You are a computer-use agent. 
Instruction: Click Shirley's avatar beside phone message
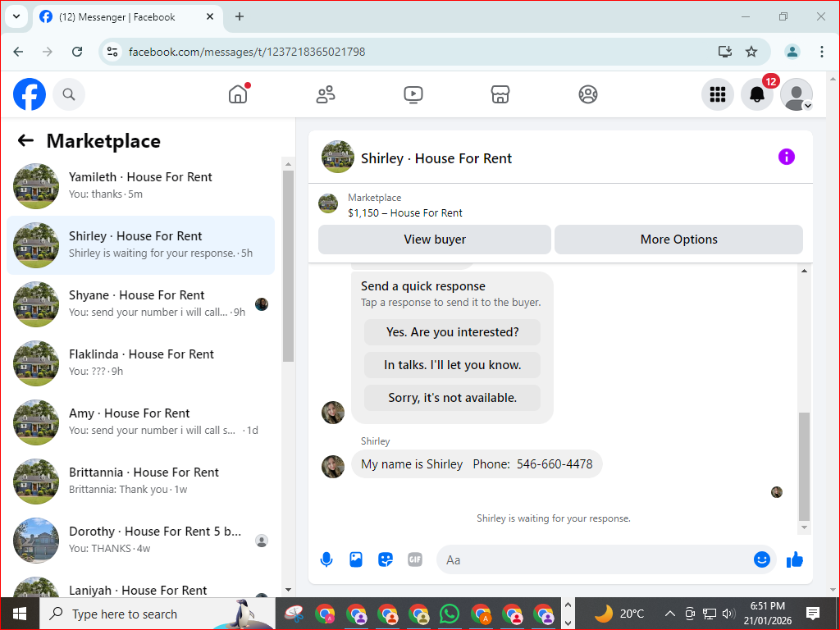pyautogui.click(x=333, y=467)
